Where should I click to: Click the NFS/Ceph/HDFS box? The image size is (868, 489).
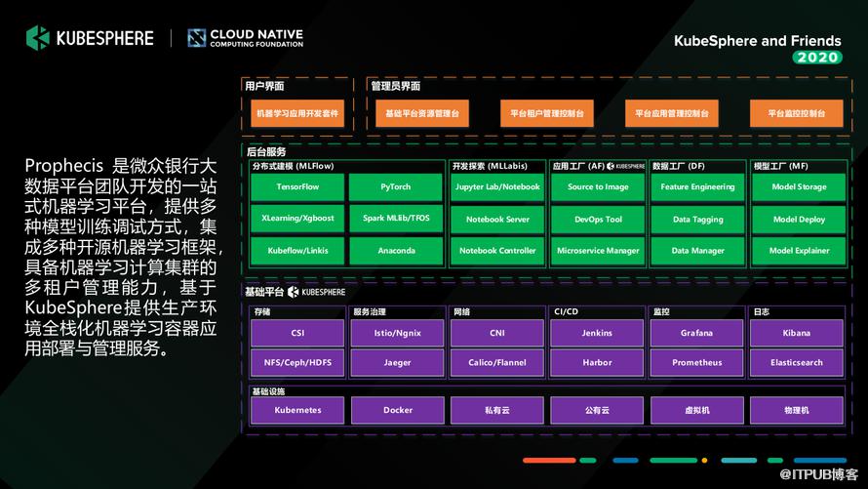297,363
